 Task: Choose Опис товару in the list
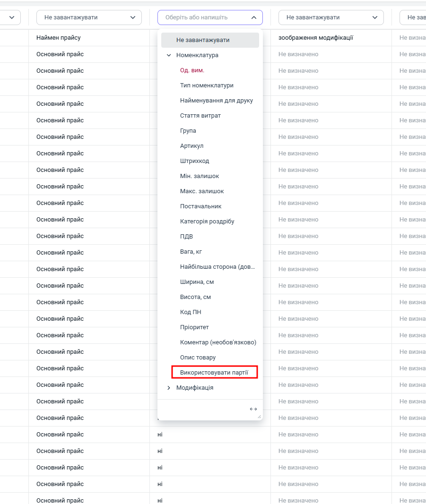(198, 358)
